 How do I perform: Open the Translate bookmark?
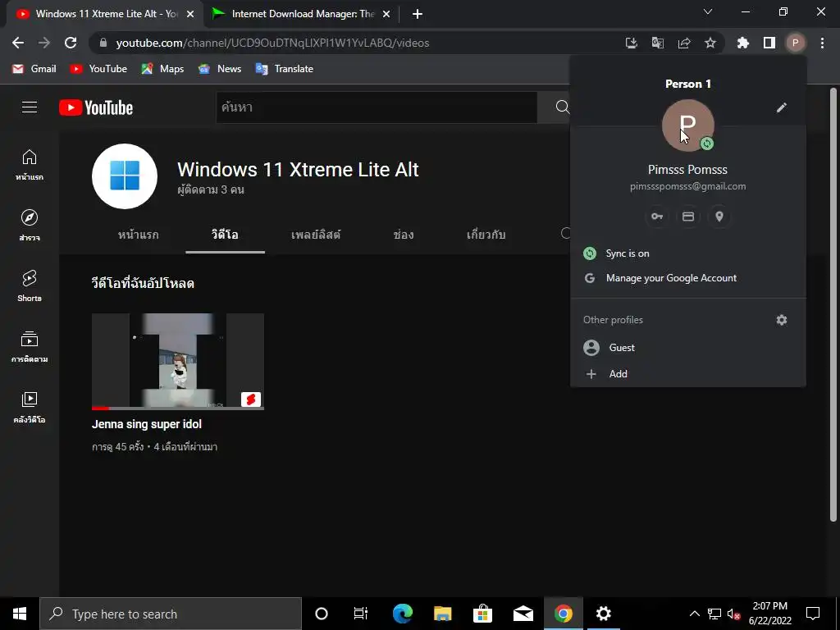(285, 69)
